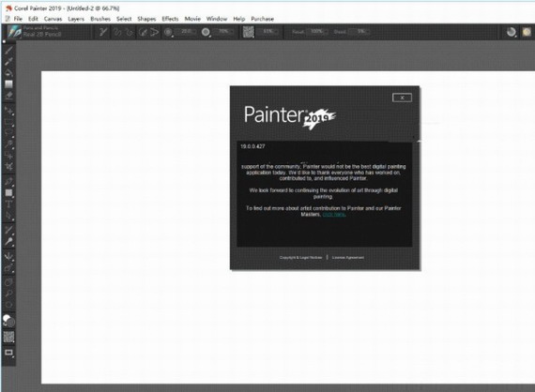The image size is (535, 392).
Task: Click the beige circle icon in property bar
Action: pos(527,32)
